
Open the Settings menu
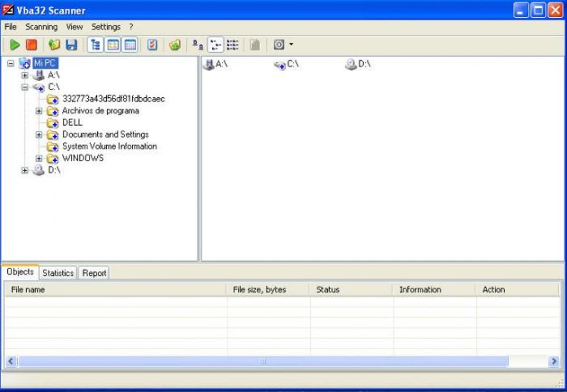[x=106, y=27]
